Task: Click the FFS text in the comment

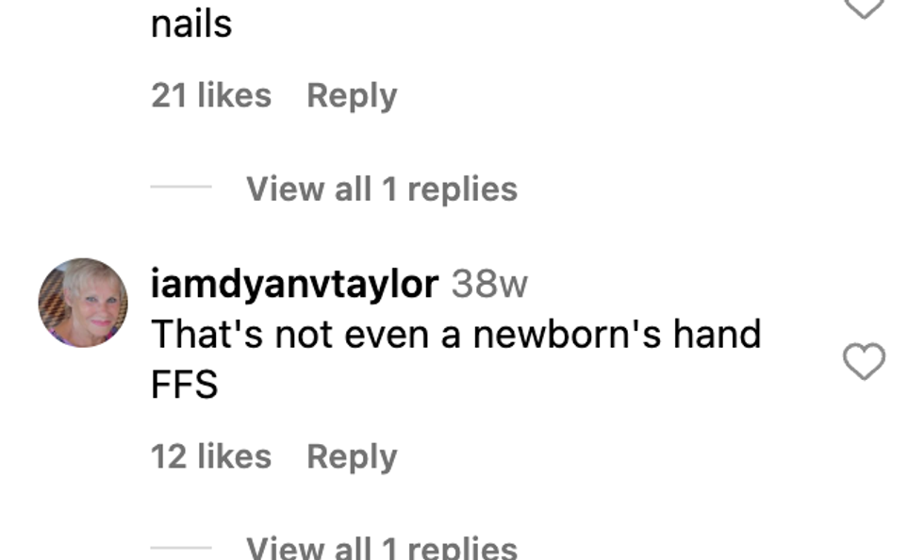Action: pos(185,385)
